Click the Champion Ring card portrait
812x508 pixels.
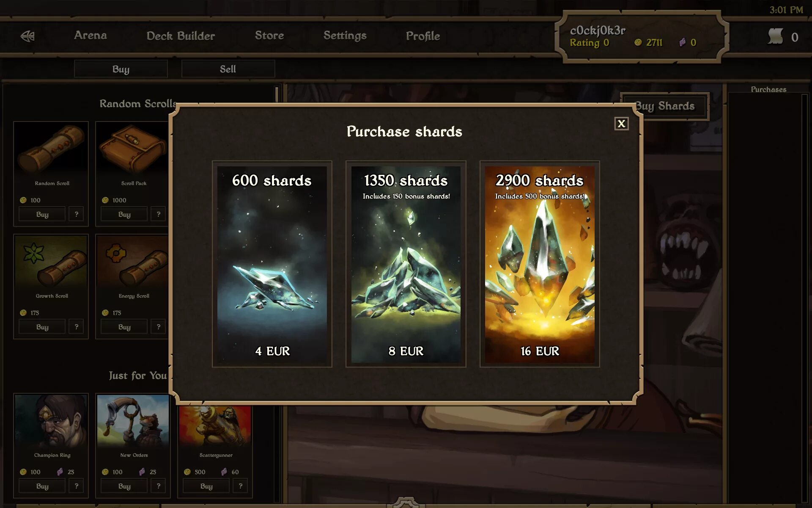click(x=51, y=422)
